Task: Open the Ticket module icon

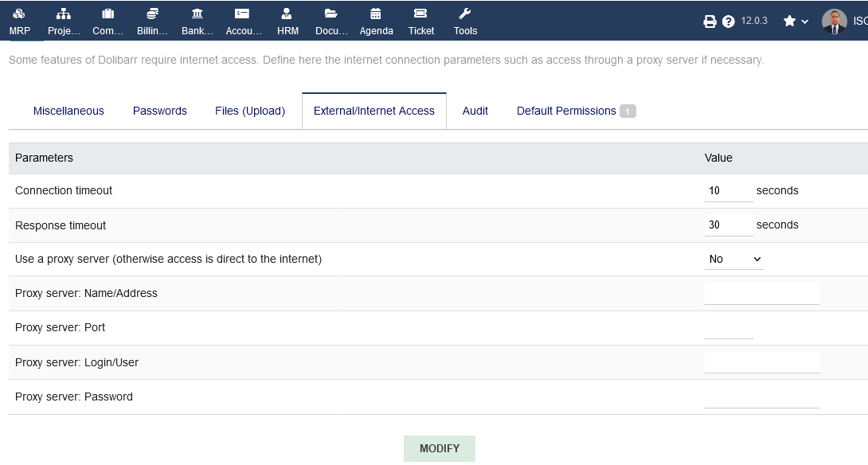Action: 420,14
